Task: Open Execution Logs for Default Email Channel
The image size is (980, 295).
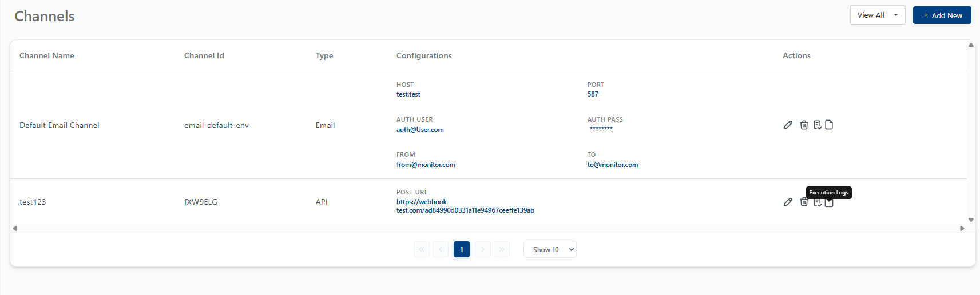Action: tap(829, 125)
